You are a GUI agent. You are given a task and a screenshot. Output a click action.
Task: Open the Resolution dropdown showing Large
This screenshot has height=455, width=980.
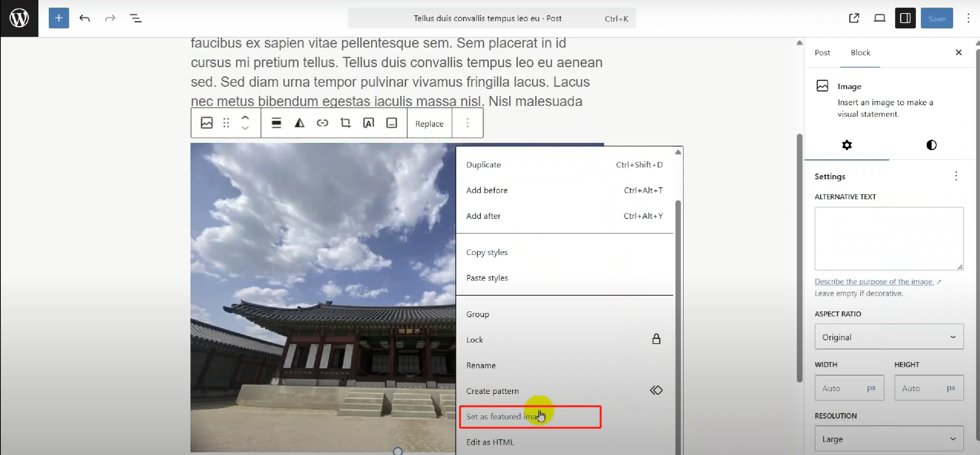click(888, 438)
